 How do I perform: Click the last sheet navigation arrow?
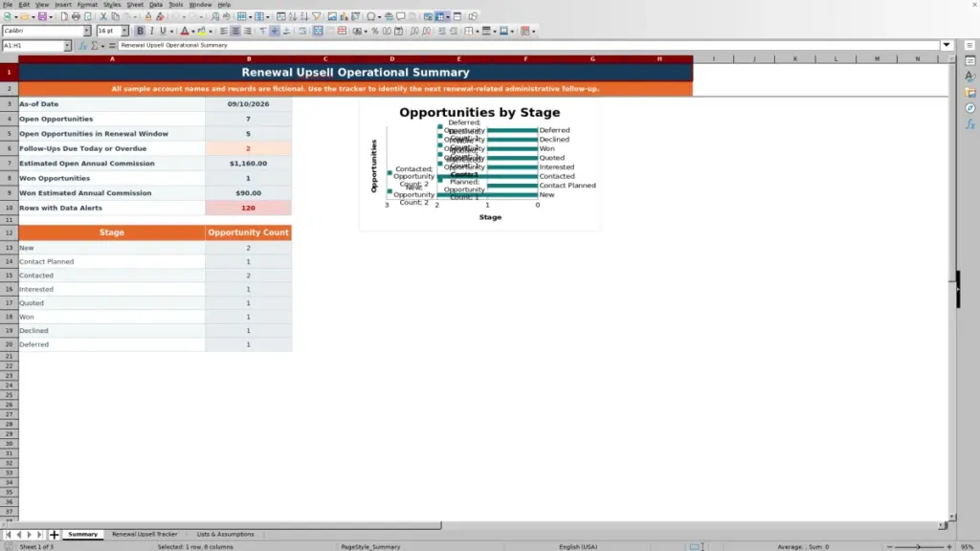[39, 535]
